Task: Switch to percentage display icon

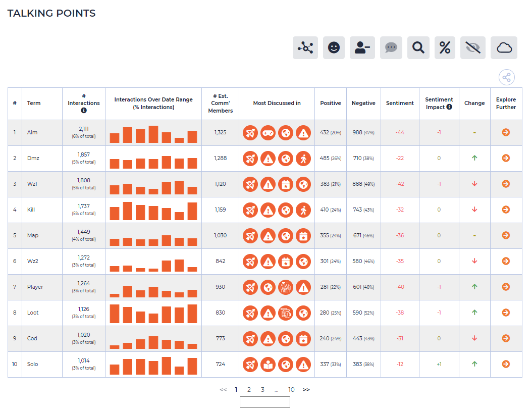Action: [445, 47]
